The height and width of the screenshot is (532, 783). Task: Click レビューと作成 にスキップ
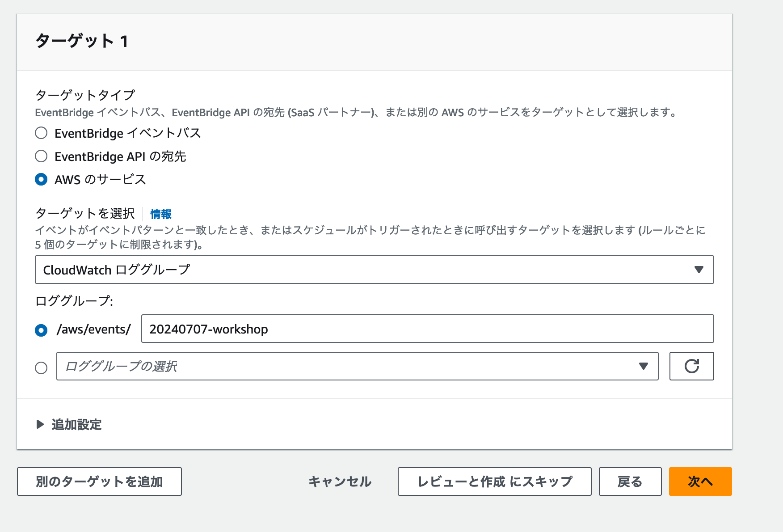point(494,481)
